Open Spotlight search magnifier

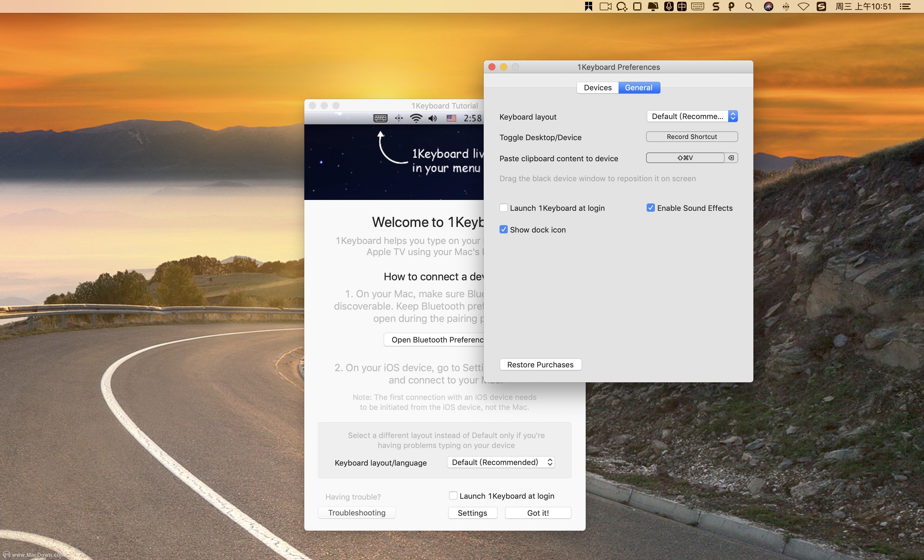[749, 6]
